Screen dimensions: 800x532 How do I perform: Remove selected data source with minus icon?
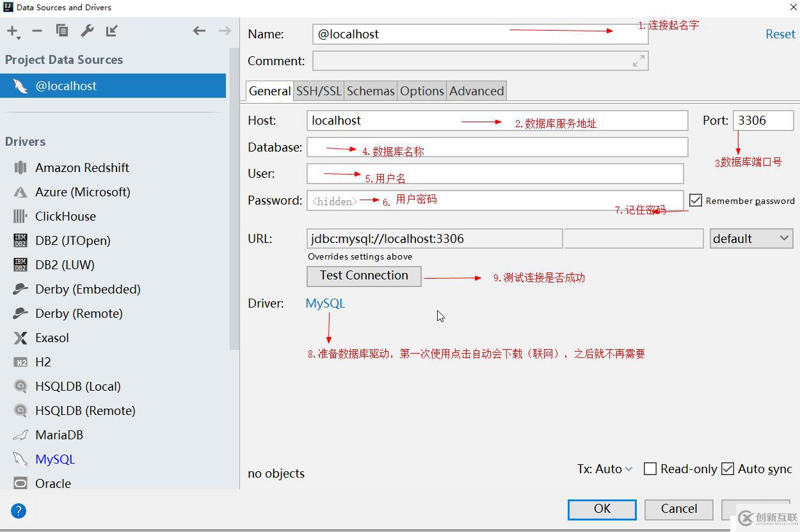[37, 31]
